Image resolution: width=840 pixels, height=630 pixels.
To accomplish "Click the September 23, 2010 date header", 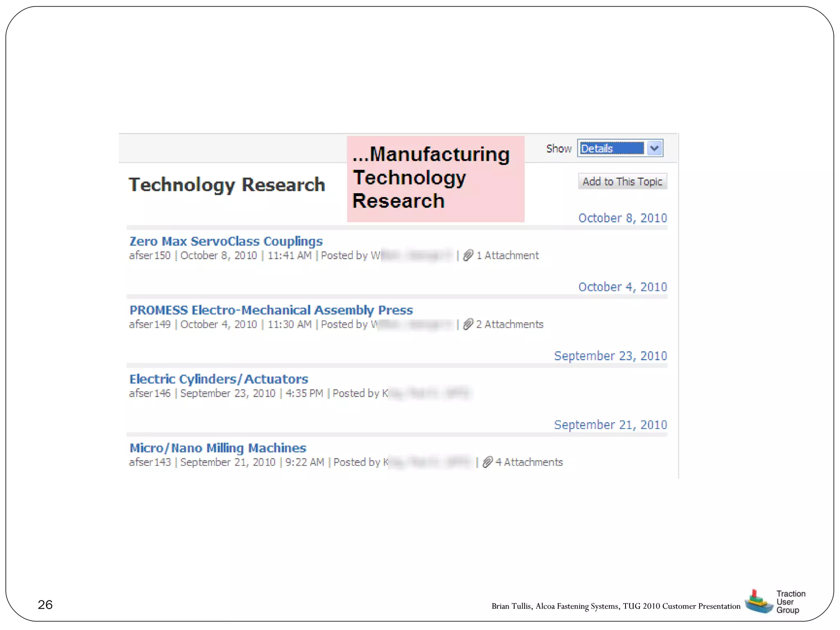I will coord(610,356).
